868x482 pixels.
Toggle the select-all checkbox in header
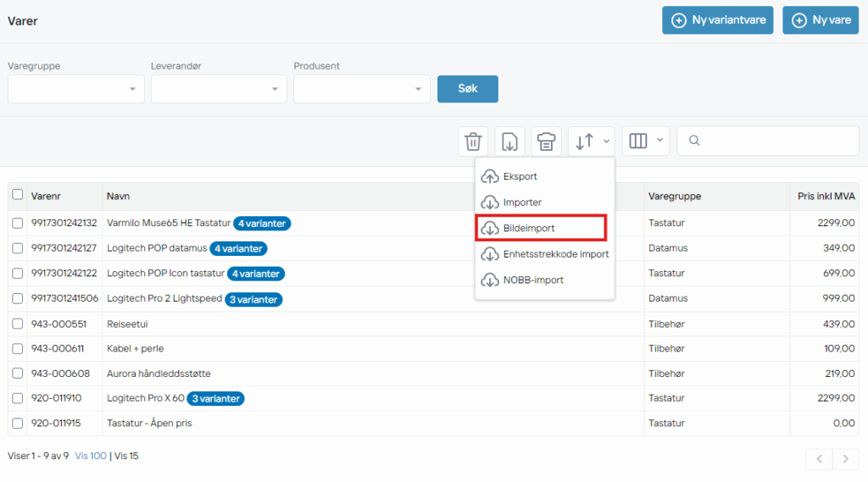point(18,195)
